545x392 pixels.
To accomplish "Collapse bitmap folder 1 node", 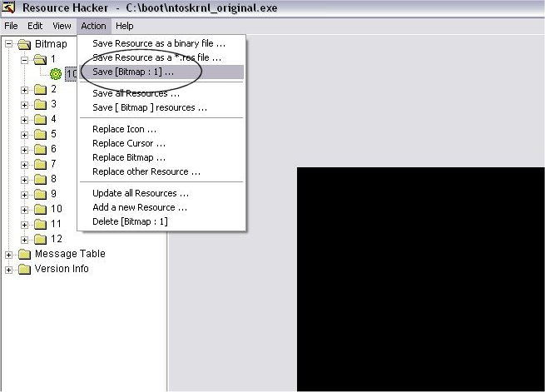I will [24, 60].
